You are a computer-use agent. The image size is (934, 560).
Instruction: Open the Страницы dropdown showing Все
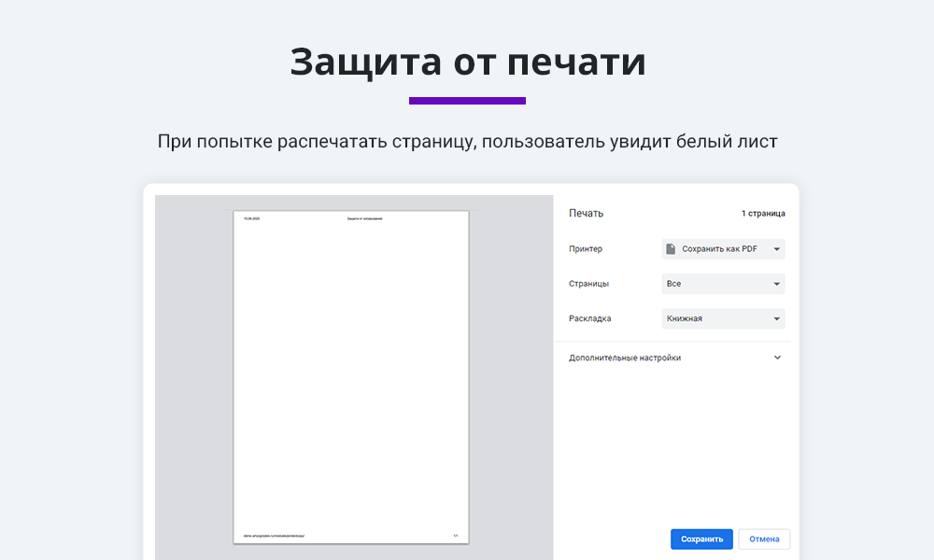click(x=724, y=284)
